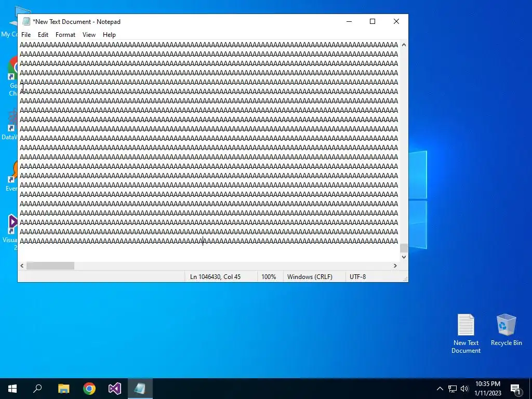Click the network icon in system tray

tap(453, 389)
